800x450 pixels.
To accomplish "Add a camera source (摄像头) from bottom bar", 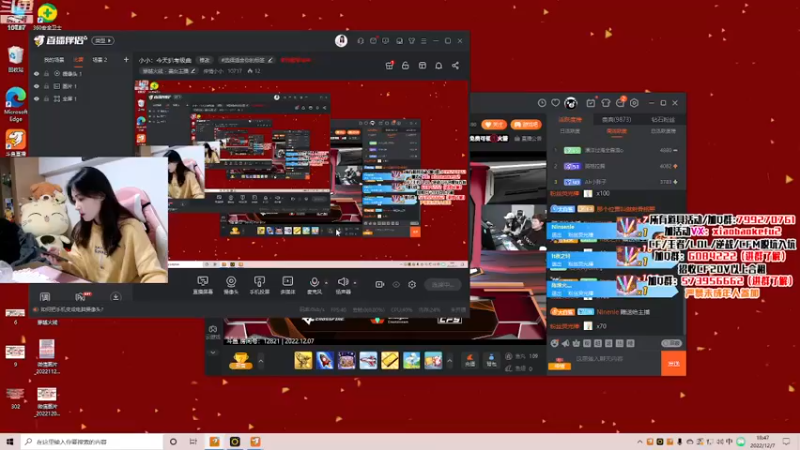I will click(x=231, y=285).
